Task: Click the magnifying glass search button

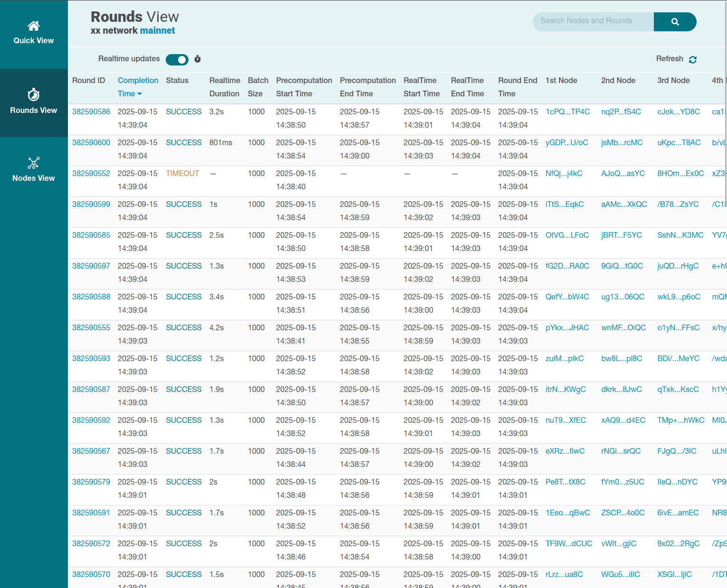Action: [675, 22]
